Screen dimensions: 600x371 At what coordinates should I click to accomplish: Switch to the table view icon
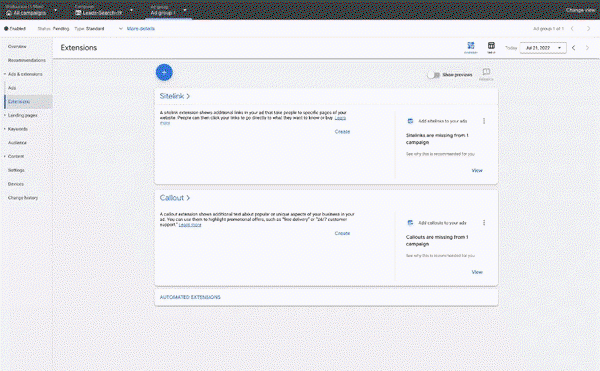(491, 47)
